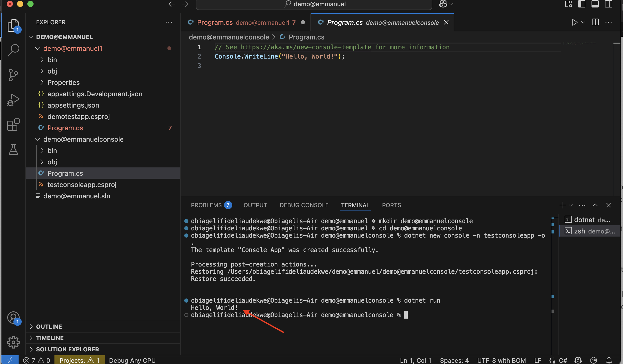
Task: Click Projects warning status bar item
Action: coord(79,360)
